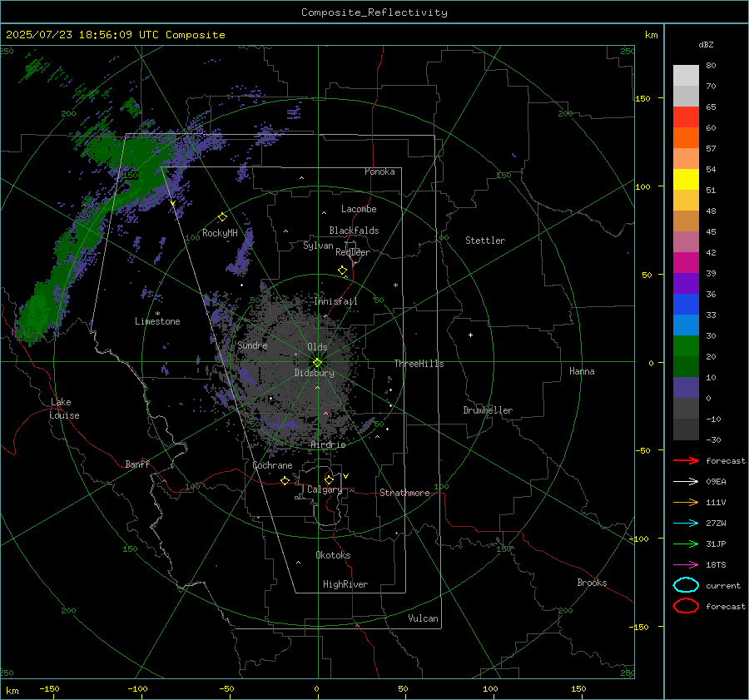Click the cyan current ellipse legend icon

(x=686, y=585)
